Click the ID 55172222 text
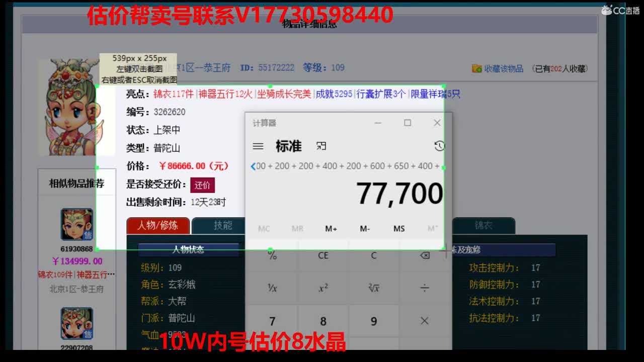 tap(267, 68)
